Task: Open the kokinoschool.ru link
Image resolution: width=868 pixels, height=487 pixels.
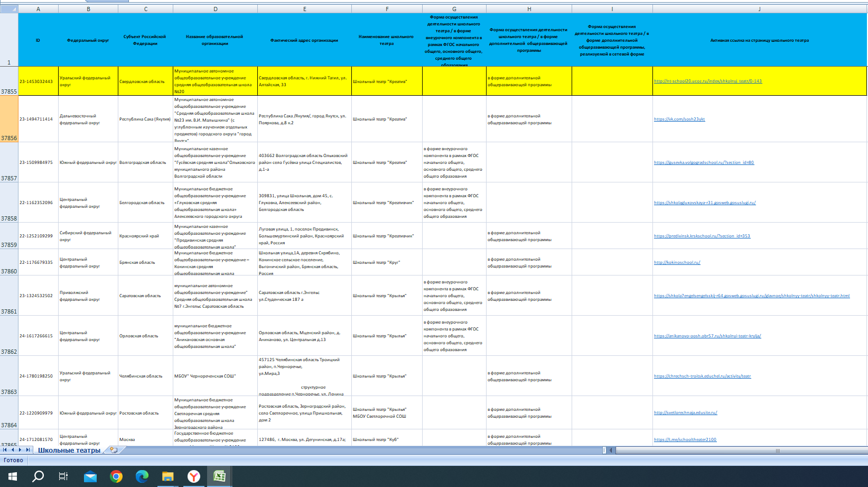Action: 677,263
